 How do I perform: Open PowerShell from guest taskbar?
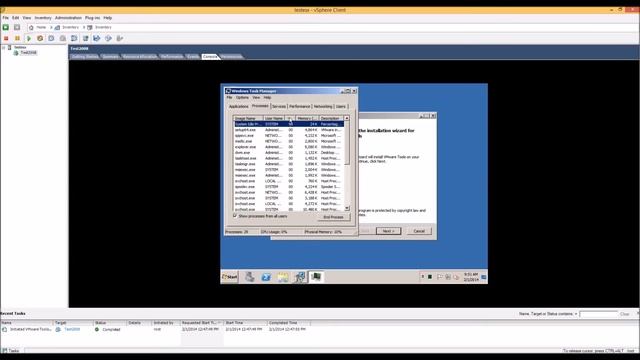(266, 277)
